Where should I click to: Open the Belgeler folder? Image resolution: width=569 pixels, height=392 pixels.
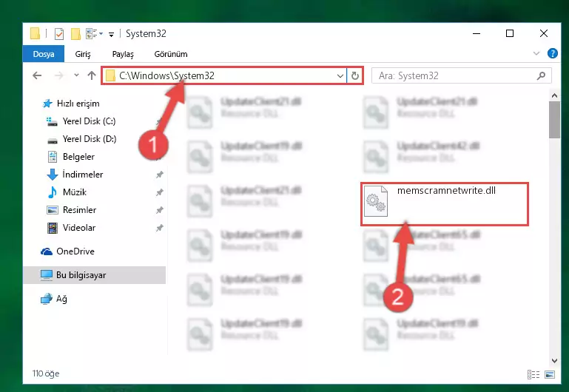click(x=78, y=157)
